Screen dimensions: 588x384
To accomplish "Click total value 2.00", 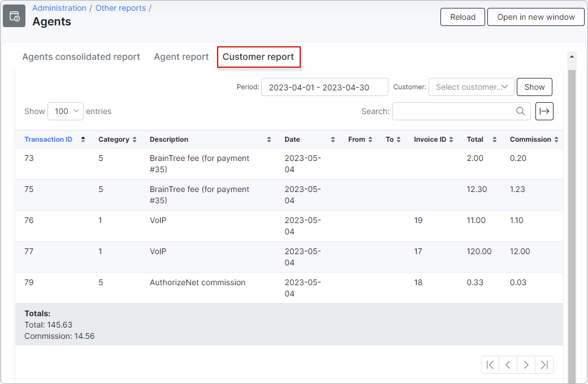I will [x=475, y=158].
